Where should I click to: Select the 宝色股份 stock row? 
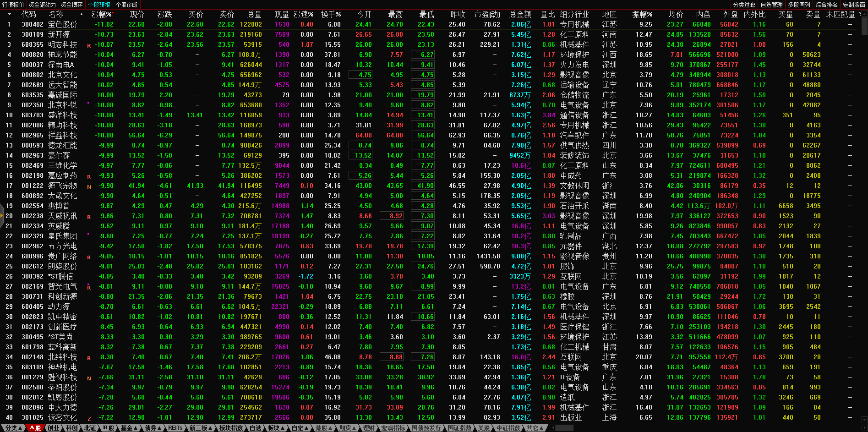pos(62,24)
